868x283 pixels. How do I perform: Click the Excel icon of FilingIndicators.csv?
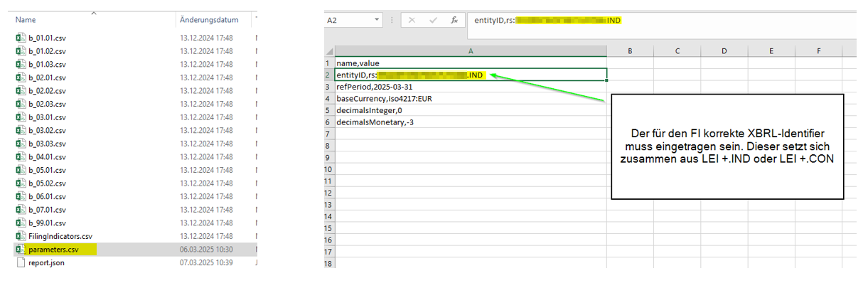click(x=21, y=236)
